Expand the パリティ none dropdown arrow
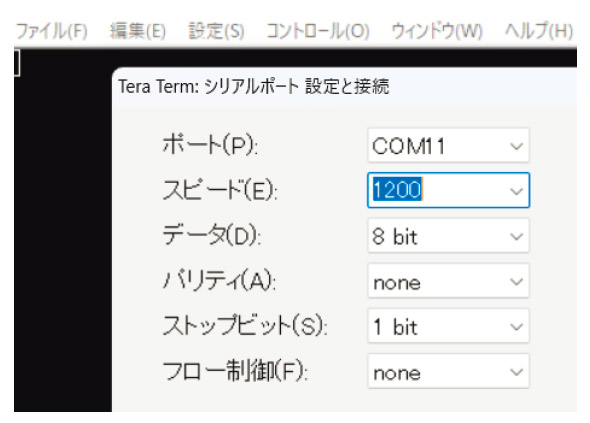This screenshot has height=423, width=590. coord(516,281)
